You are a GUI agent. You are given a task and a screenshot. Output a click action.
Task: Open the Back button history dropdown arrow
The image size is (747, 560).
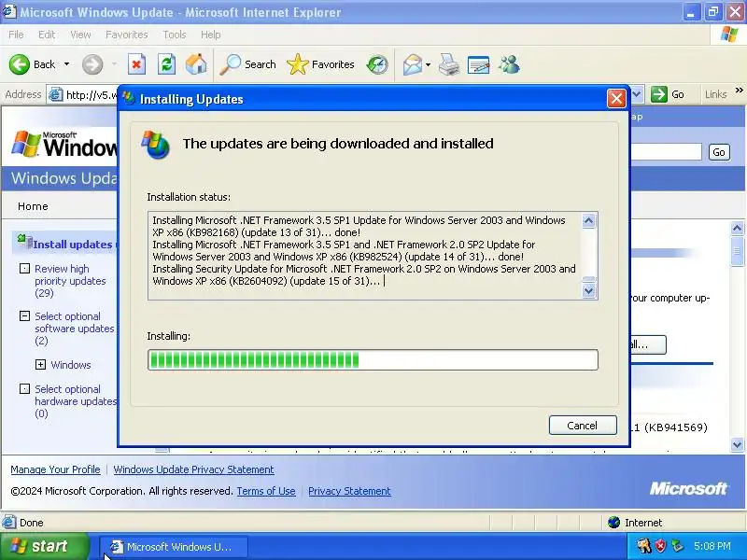click(x=66, y=64)
